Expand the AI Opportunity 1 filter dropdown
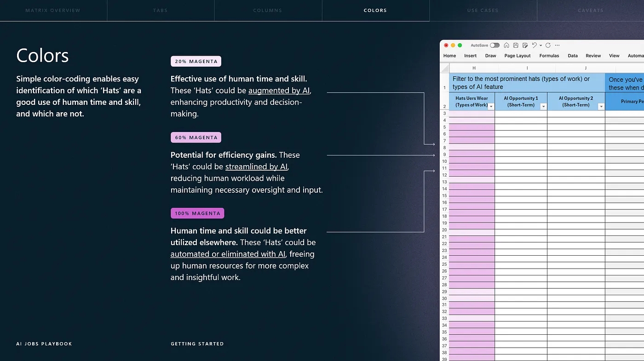 (x=543, y=106)
